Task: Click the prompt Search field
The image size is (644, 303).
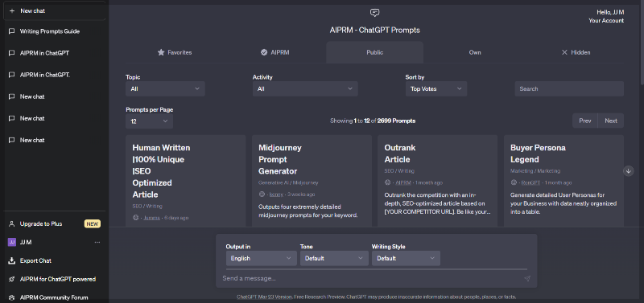Action: point(569,88)
